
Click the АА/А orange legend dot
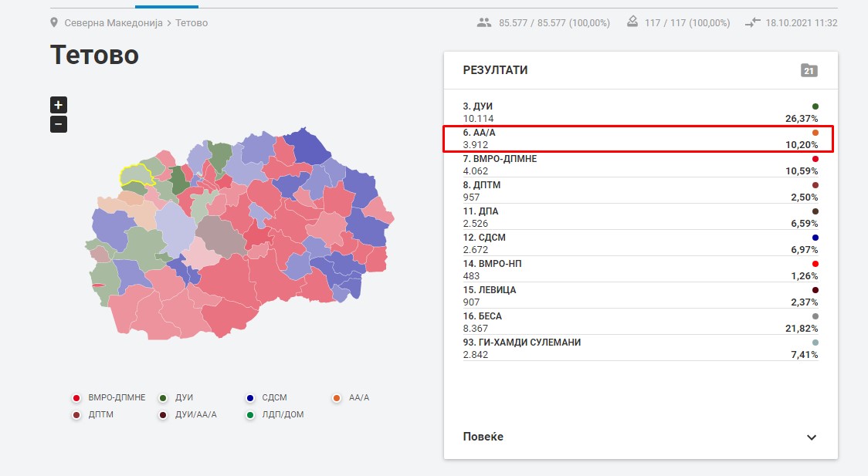tap(337, 398)
